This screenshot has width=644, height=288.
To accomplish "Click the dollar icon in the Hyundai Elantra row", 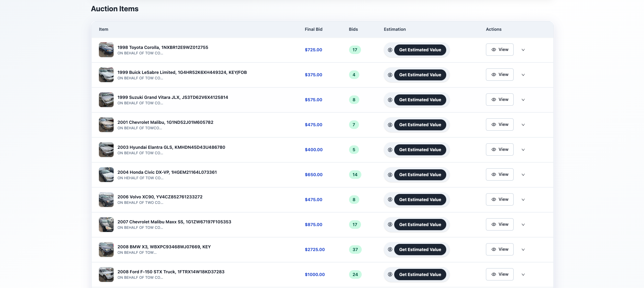I will coord(390,150).
